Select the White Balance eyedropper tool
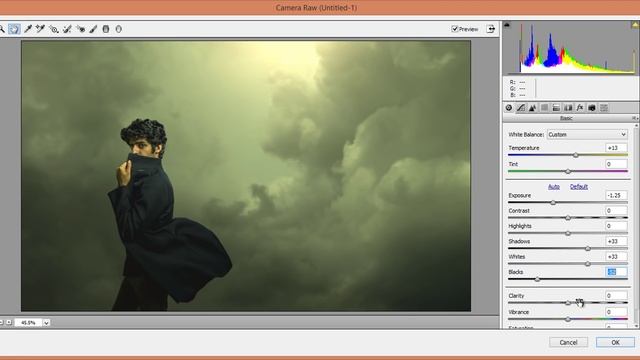This screenshot has height=360, width=640. pos(28,29)
